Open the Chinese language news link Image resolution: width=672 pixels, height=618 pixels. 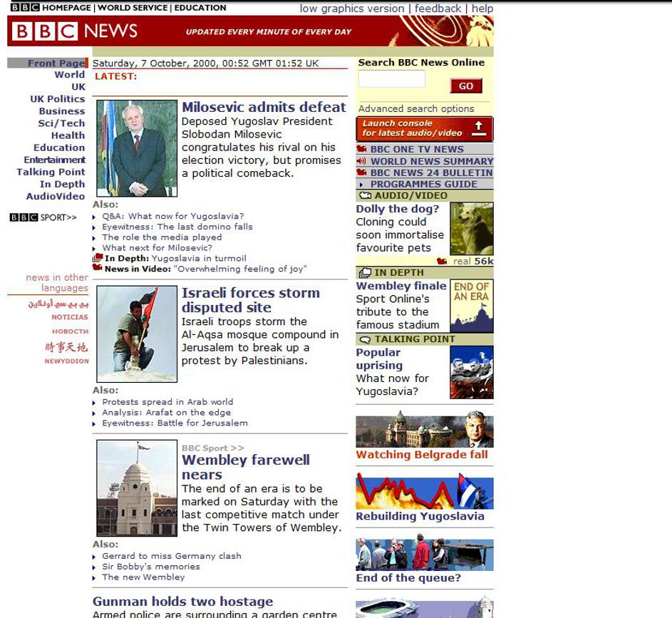click(66, 347)
